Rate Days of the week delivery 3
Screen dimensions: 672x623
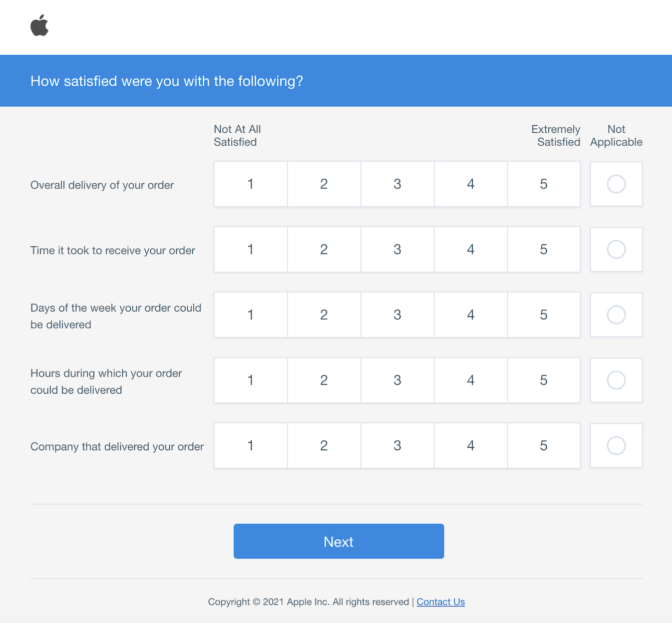coord(397,315)
